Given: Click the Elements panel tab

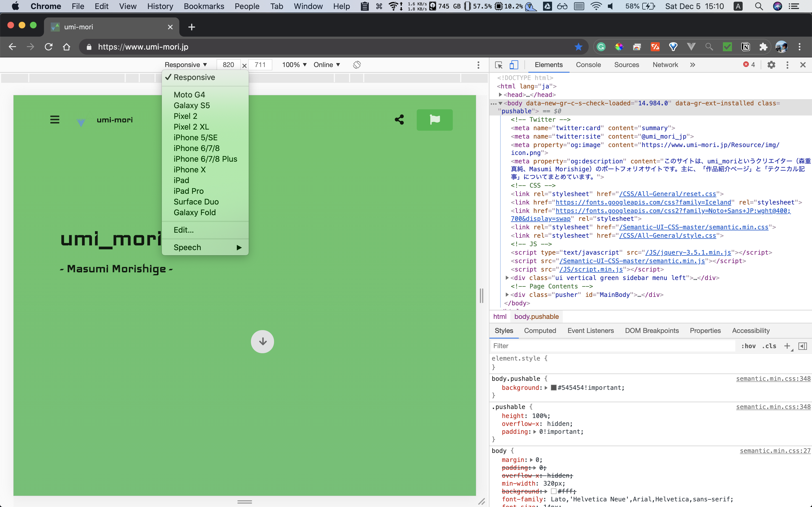Looking at the screenshot, I should pos(548,64).
